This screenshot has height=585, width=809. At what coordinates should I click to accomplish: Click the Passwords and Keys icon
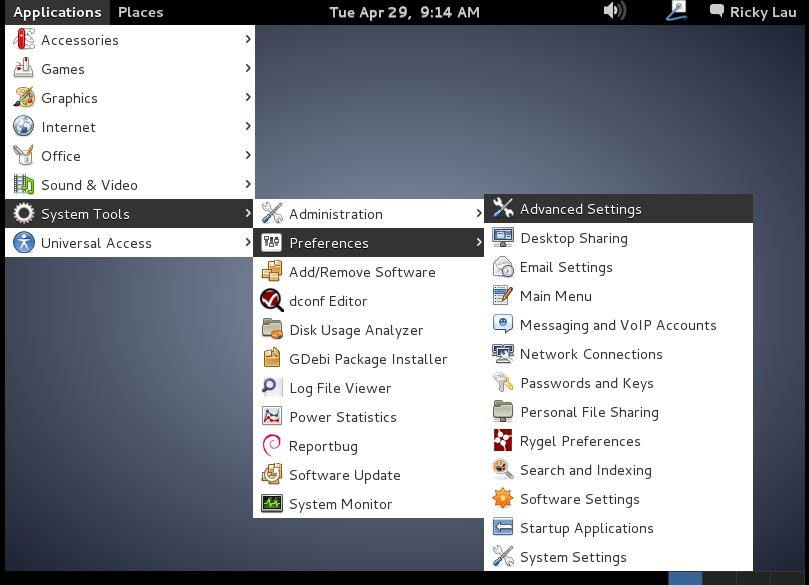503,383
